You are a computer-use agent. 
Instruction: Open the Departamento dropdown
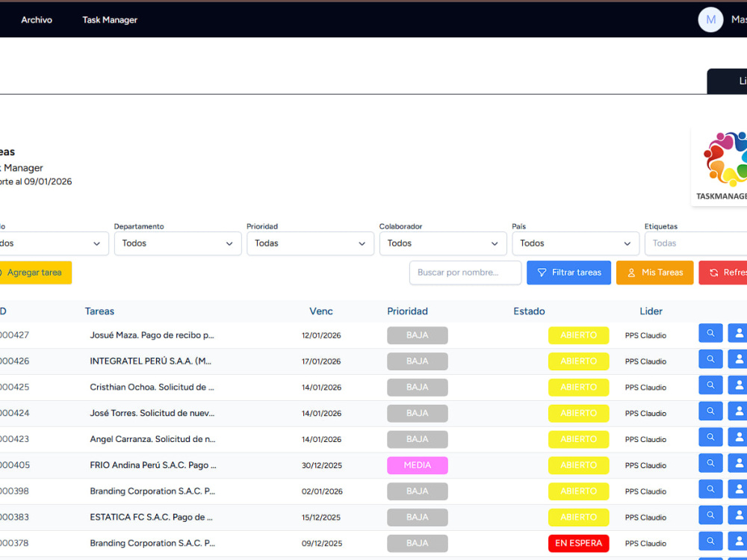coord(178,243)
